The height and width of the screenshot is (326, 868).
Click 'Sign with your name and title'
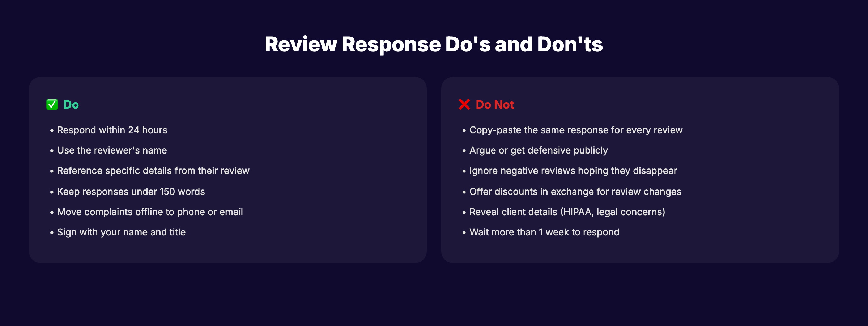point(121,232)
